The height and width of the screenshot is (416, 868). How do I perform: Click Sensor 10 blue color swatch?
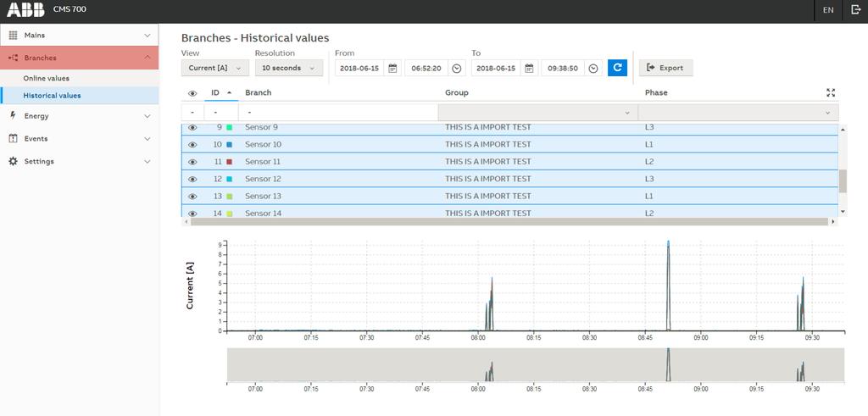coord(229,144)
